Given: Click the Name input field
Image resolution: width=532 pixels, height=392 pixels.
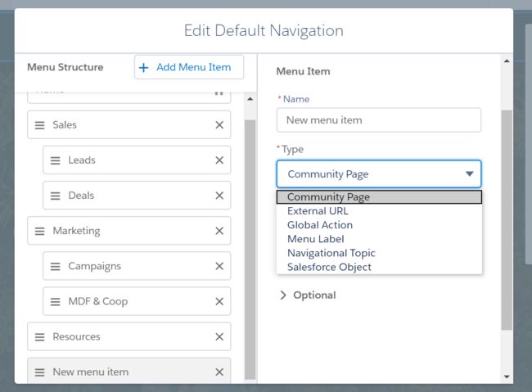Looking at the screenshot, I should (379, 120).
